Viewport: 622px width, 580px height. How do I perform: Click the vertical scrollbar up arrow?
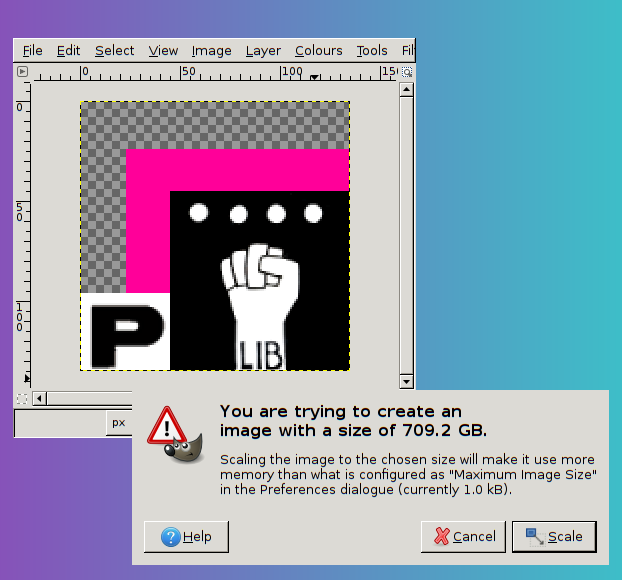tap(406, 90)
